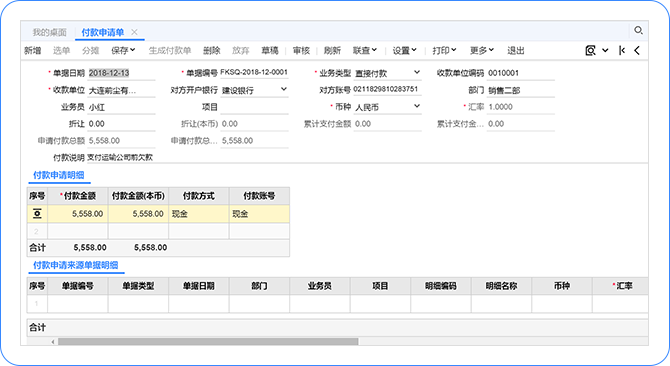
Task: Click the 业务员 field 小红
Action: click(x=121, y=107)
